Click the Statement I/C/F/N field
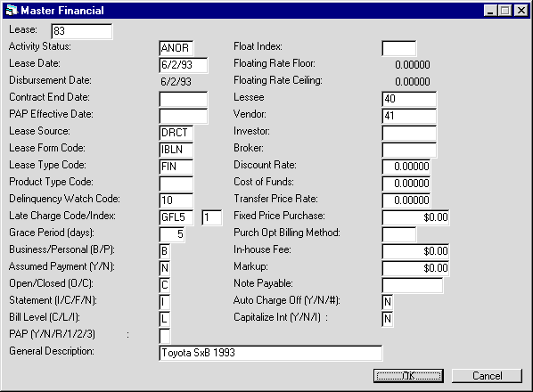533x392 pixels. pyautogui.click(x=165, y=302)
